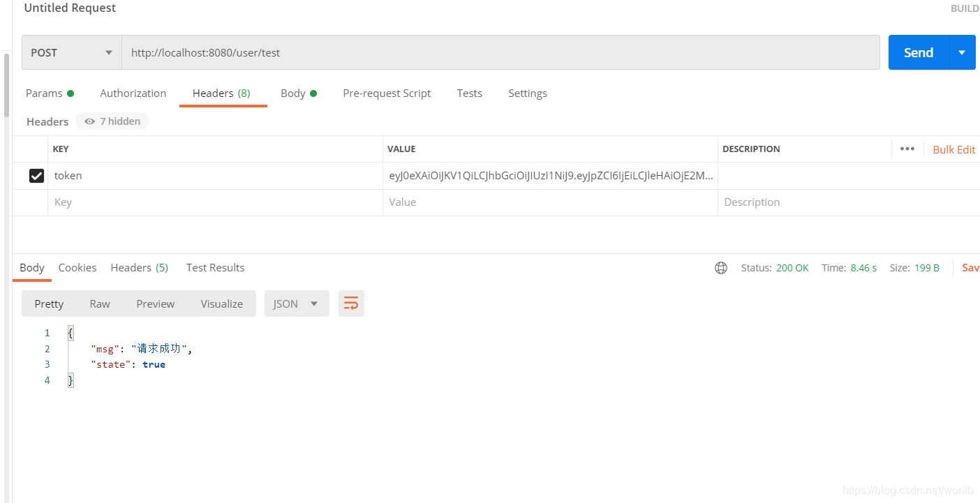
Task: Open the Authorization tab
Action: (x=133, y=93)
